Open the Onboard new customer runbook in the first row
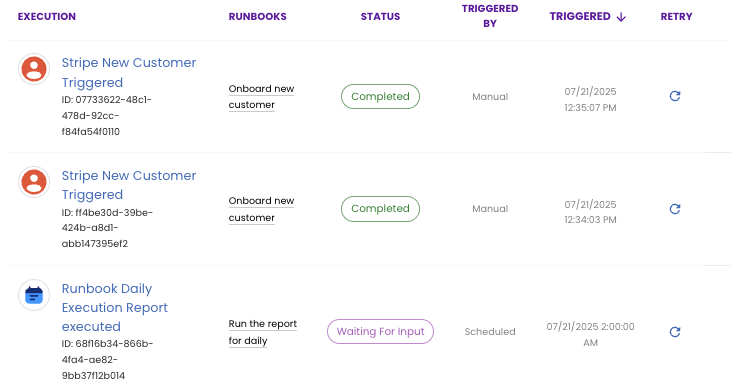 tap(261, 97)
